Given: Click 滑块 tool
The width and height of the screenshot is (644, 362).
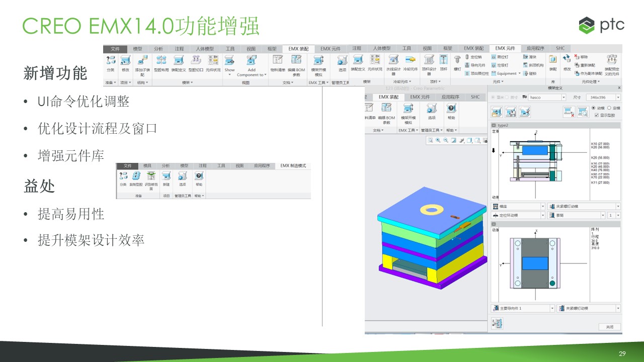Looking at the screenshot, I should click(x=530, y=57).
